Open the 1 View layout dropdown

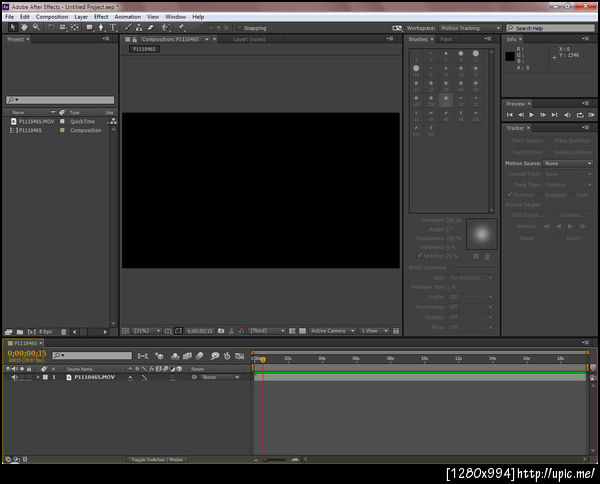click(374, 331)
